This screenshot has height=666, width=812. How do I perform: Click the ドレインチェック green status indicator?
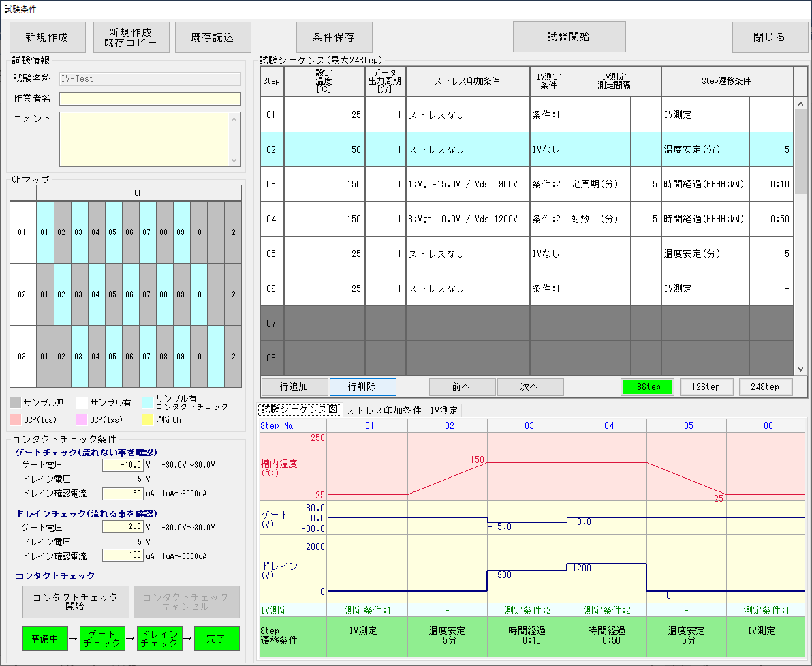159,639
